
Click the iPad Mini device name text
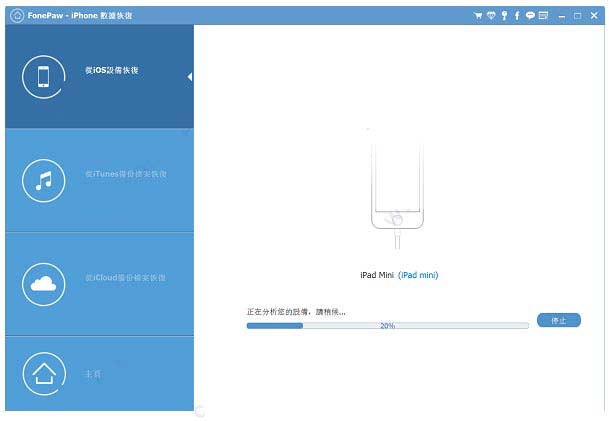pyautogui.click(x=377, y=275)
